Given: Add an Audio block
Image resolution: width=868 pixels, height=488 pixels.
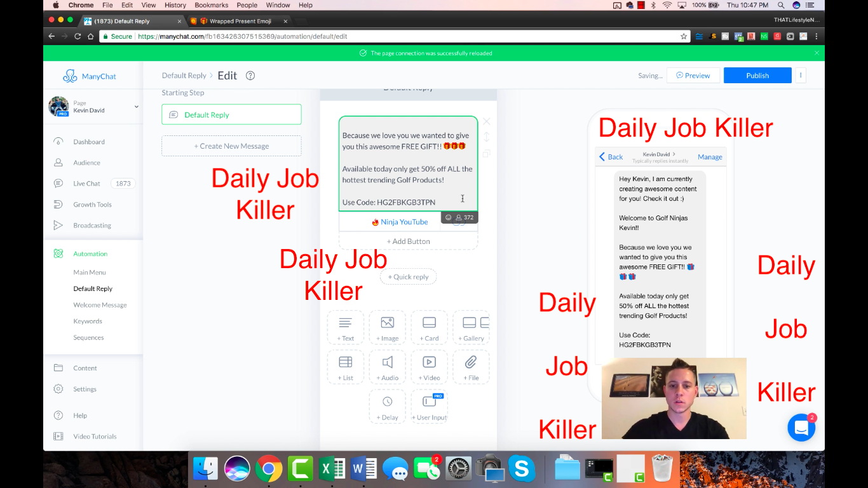Looking at the screenshot, I should (388, 367).
